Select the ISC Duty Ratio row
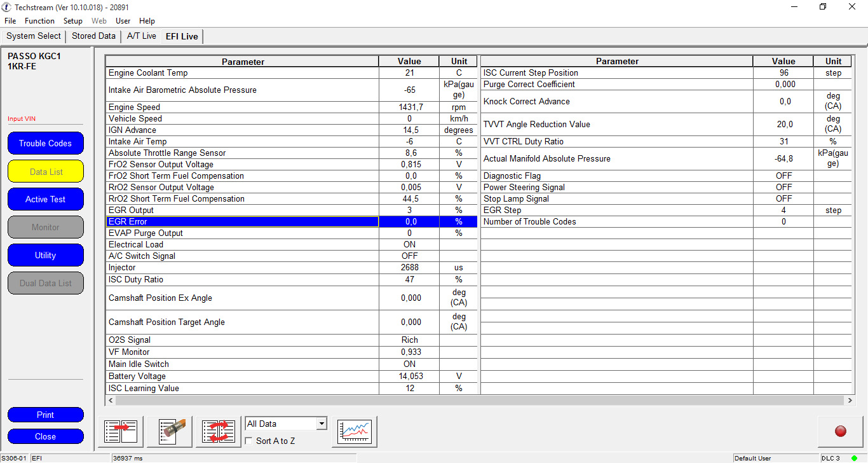The width and height of the screenshot is (868, 463). point(291,280)
